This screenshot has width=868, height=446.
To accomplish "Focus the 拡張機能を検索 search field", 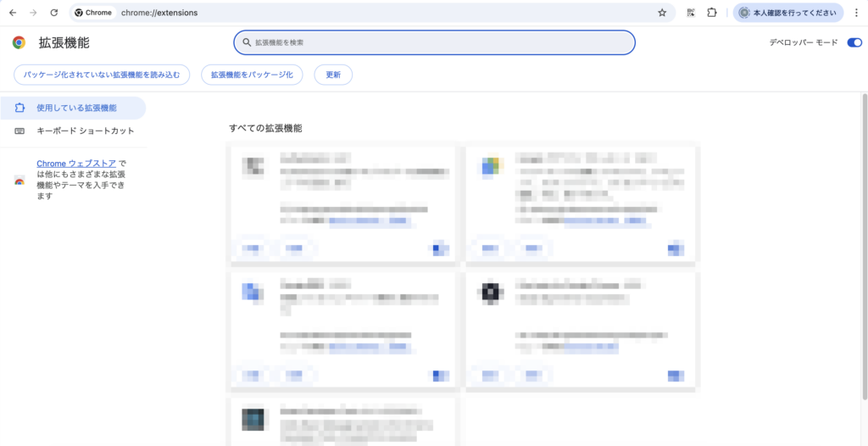I will tap(435, 42).
